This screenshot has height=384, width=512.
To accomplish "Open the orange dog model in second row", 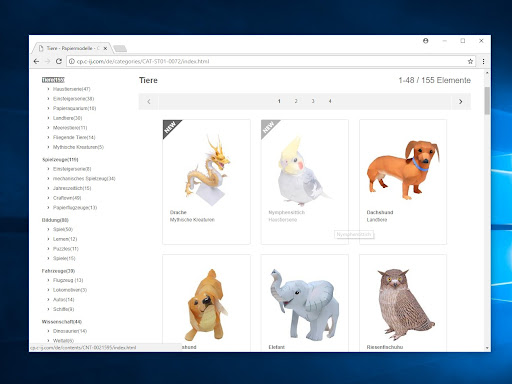I will point(207,304).
